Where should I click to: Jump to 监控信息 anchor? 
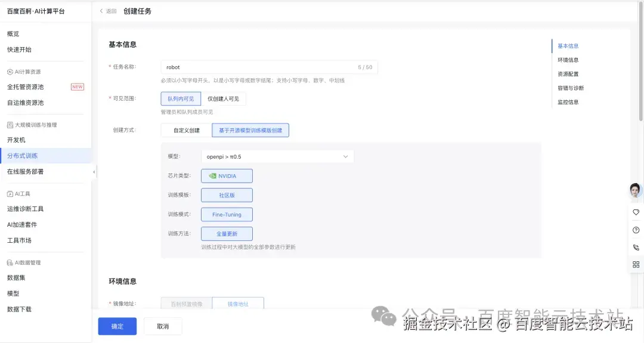pyautogui.click(x=568, y=102)
